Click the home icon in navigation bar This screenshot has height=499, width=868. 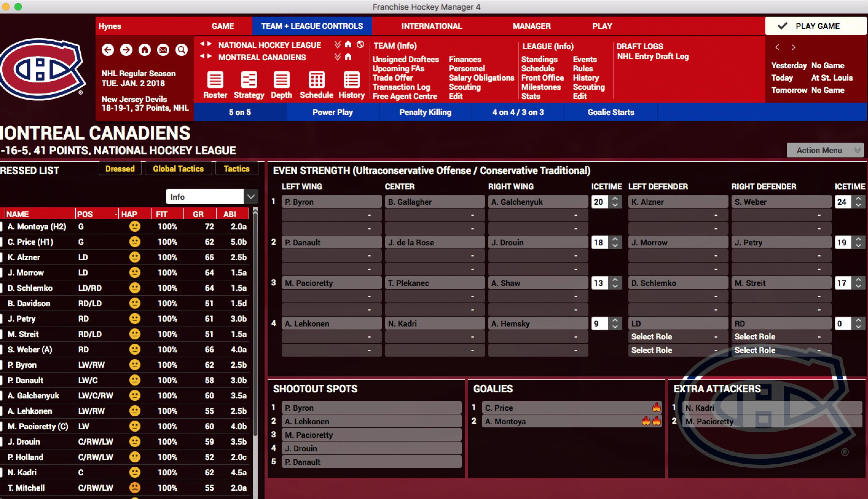tap(144, 50)
